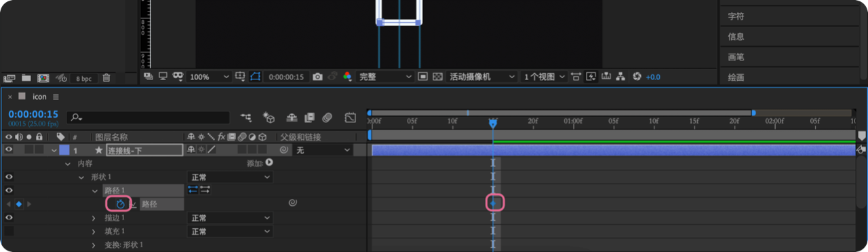
Task: Toggle mask and shape path visibility
Action: tap(256, 77)
